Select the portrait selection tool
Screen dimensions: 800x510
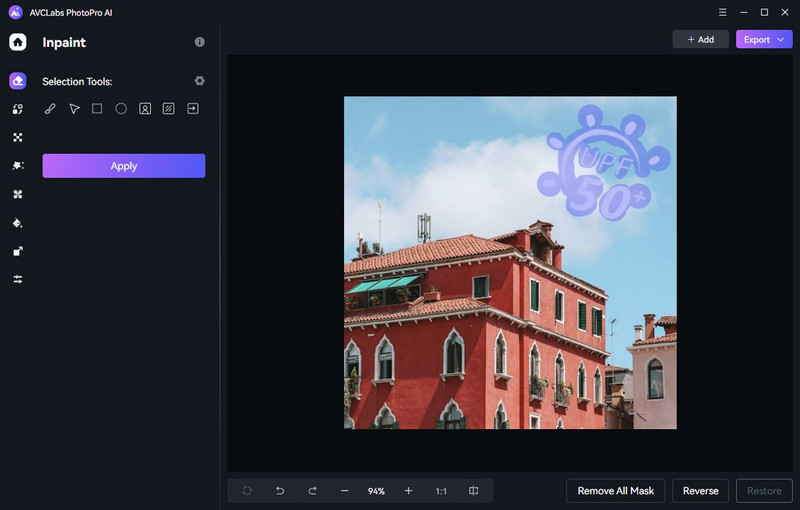coord(145,109)
